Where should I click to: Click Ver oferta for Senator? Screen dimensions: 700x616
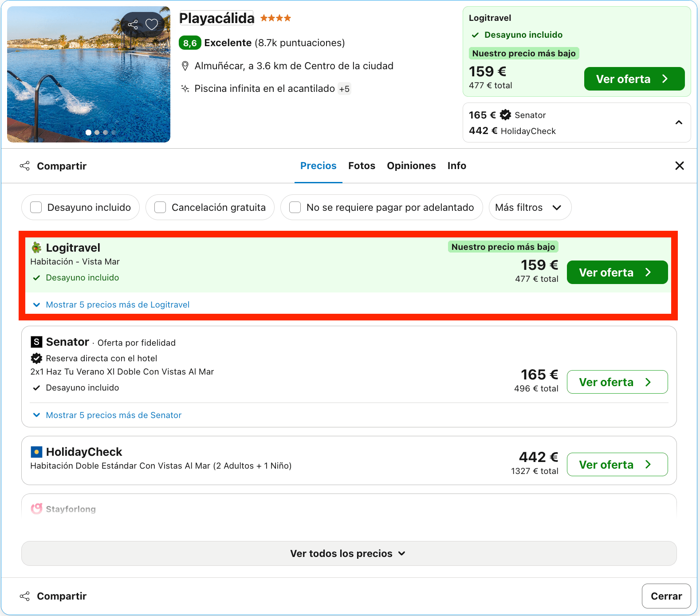coord(617,382)
